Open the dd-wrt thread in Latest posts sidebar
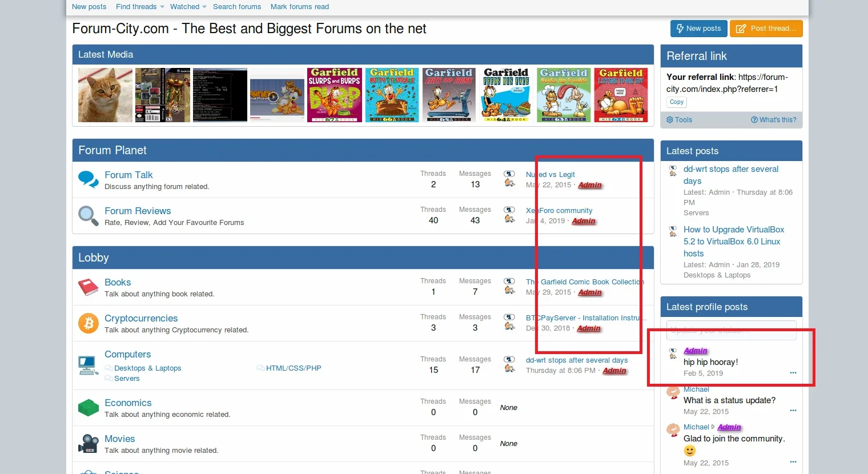Screen dimensions: 868x474 click(x=731, y=175)
